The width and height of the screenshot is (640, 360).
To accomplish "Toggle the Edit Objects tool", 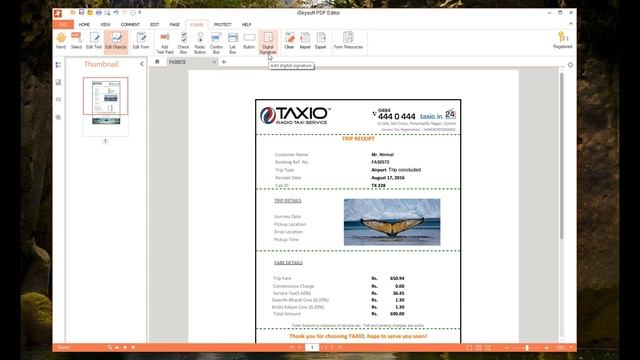I will point(116,41).
